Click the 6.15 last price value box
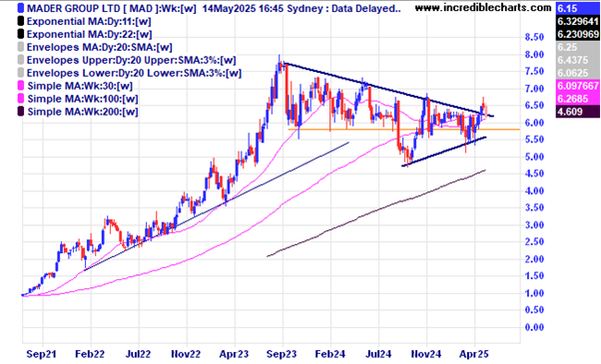Image resolution: width=601 pixels, height=364 pixels. coord(578,8)
